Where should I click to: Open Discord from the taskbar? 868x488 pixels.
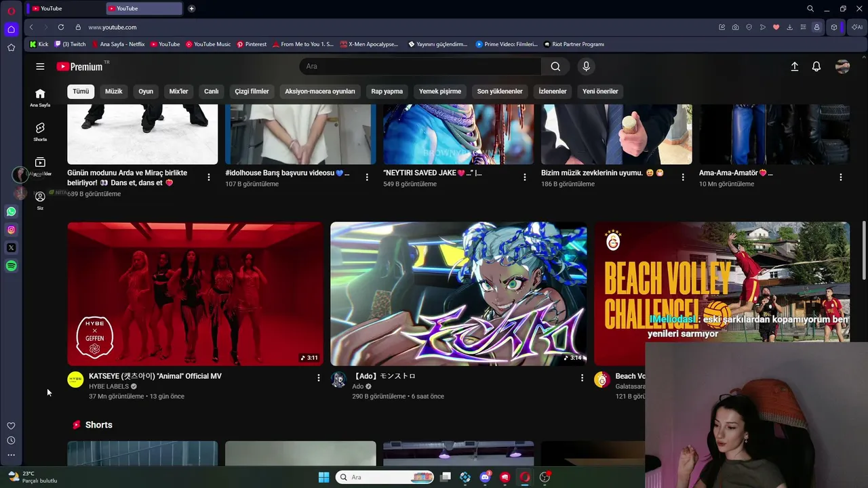tap(485, 477)
